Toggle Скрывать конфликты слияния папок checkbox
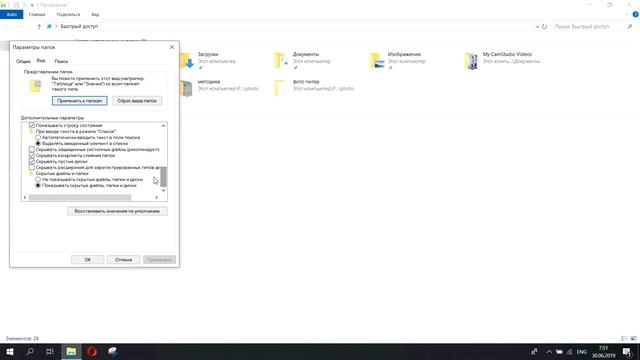 [x=32, y=156]
